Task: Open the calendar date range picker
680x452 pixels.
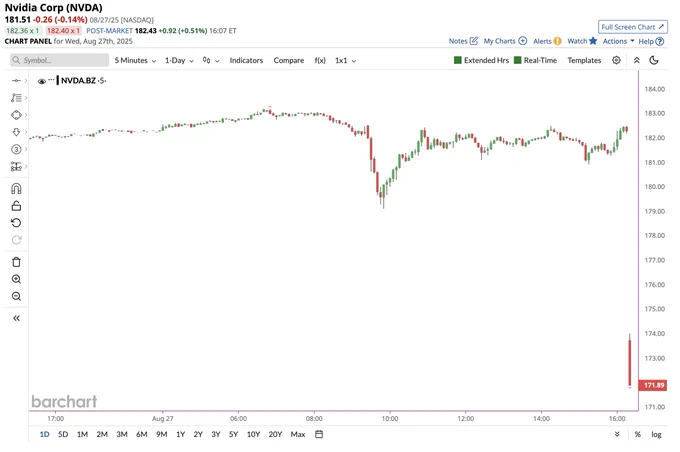Action: (319, 434)
